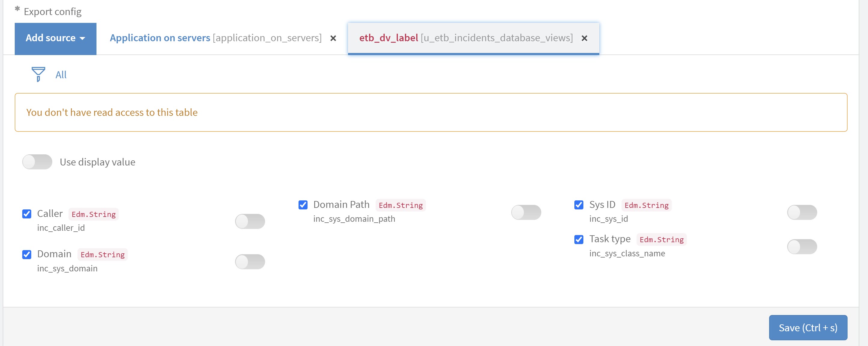The height and width of the screenshot is (346, 868).
Task: Toggle the switch beside Task type
Action: tap(802, 246)
